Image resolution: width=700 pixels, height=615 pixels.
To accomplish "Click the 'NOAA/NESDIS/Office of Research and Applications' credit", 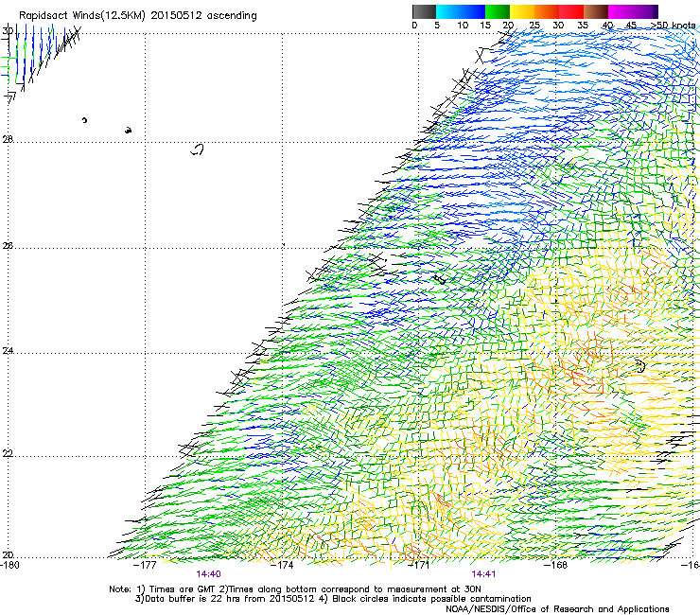I will tap(557, 609).
